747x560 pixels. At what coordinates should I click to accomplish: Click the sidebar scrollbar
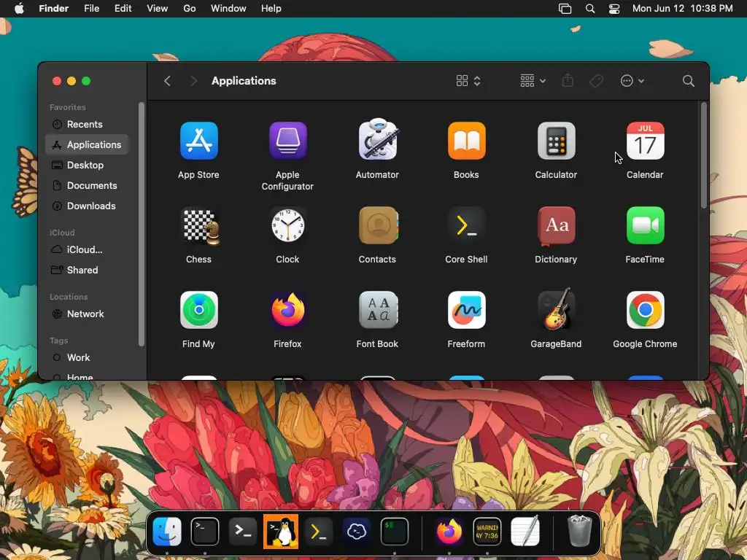[x=141, y=224]
